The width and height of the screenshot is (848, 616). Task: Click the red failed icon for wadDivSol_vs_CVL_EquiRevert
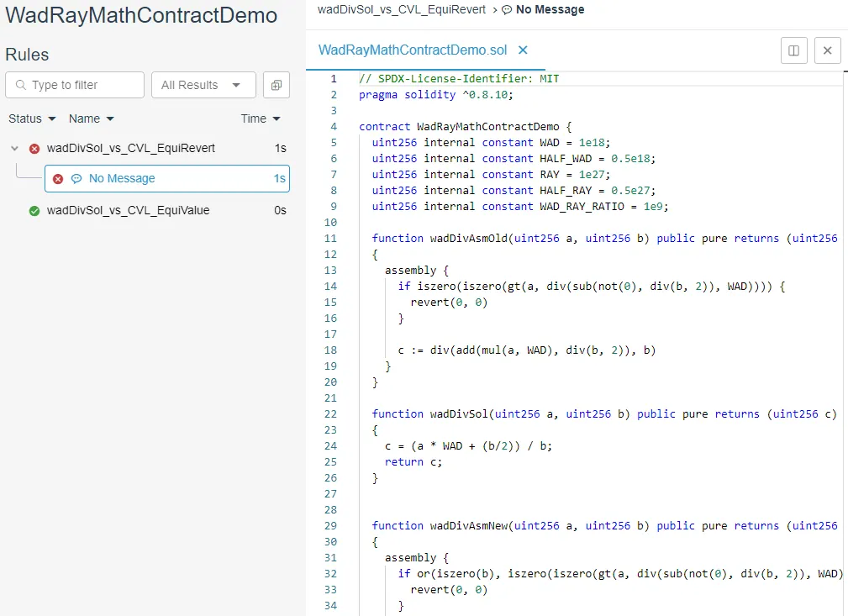34,149
